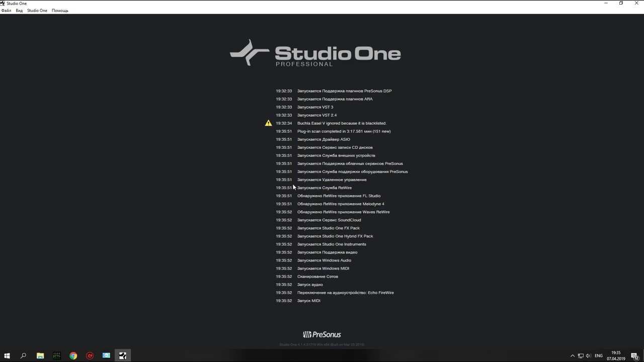Click 'Обнаружено ReWire приложение Waves ReWire' line

(343, 212)
